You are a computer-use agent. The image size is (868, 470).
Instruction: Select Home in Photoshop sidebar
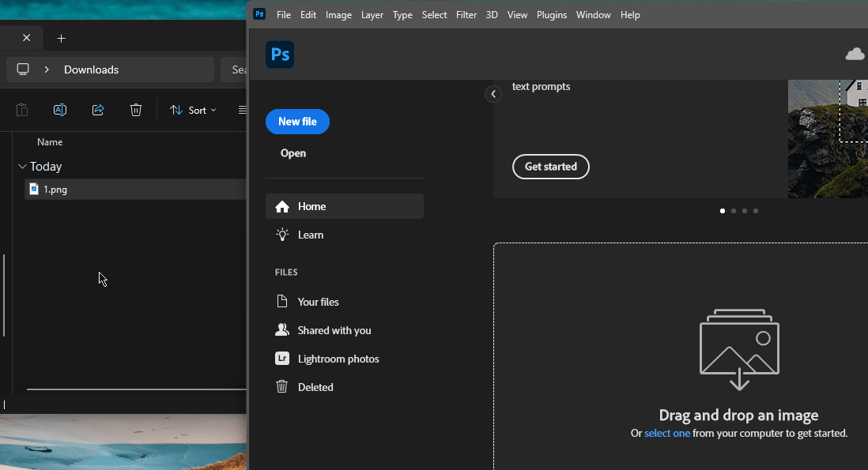pos(345,206)
